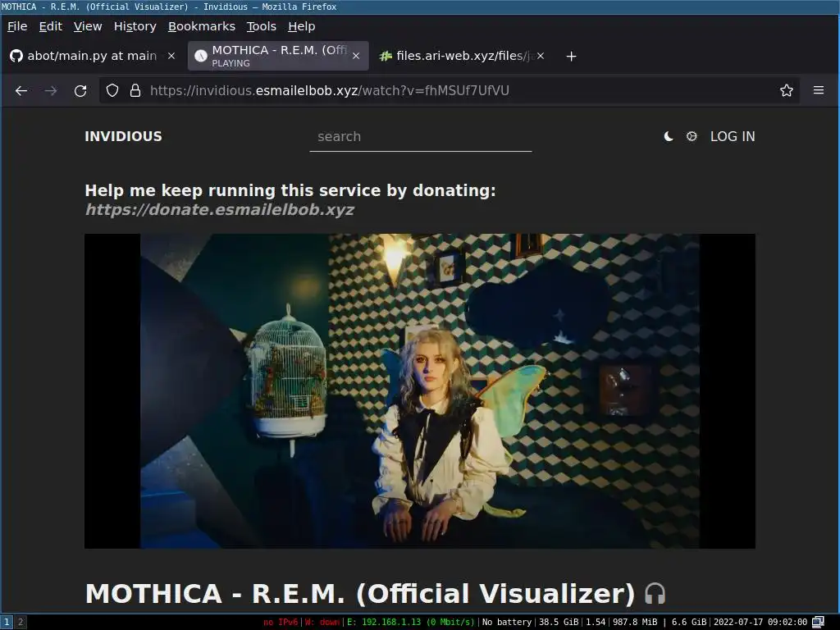The image size is (840, 630).
Task: Click the 38.5 GiB disk status
Action: click(x=559, y=622)
